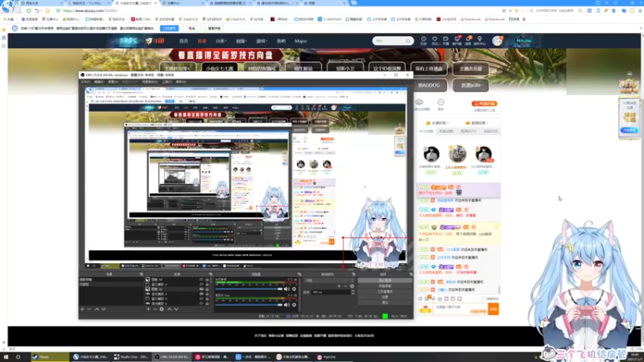Click the gift box icon beside chat input
644x362 pixels.
pos(426,309)
